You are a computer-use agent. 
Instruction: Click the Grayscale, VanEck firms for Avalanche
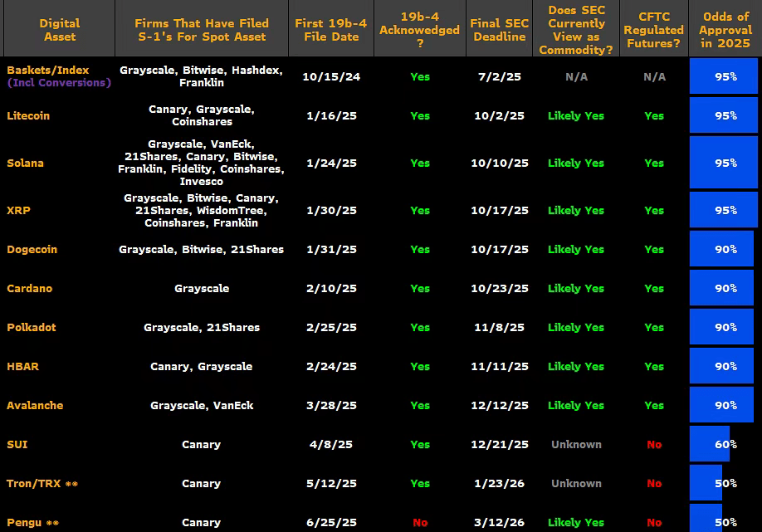click(202, 405)
